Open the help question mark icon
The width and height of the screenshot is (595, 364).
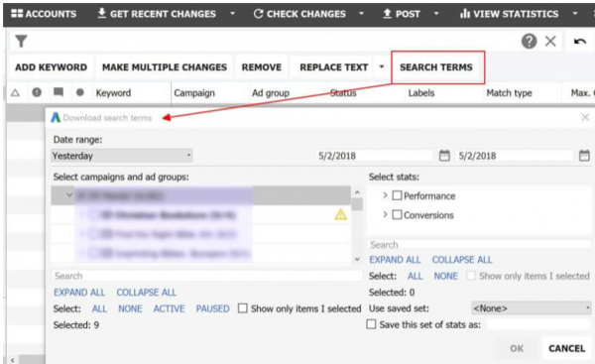click(x=529, y=41)
